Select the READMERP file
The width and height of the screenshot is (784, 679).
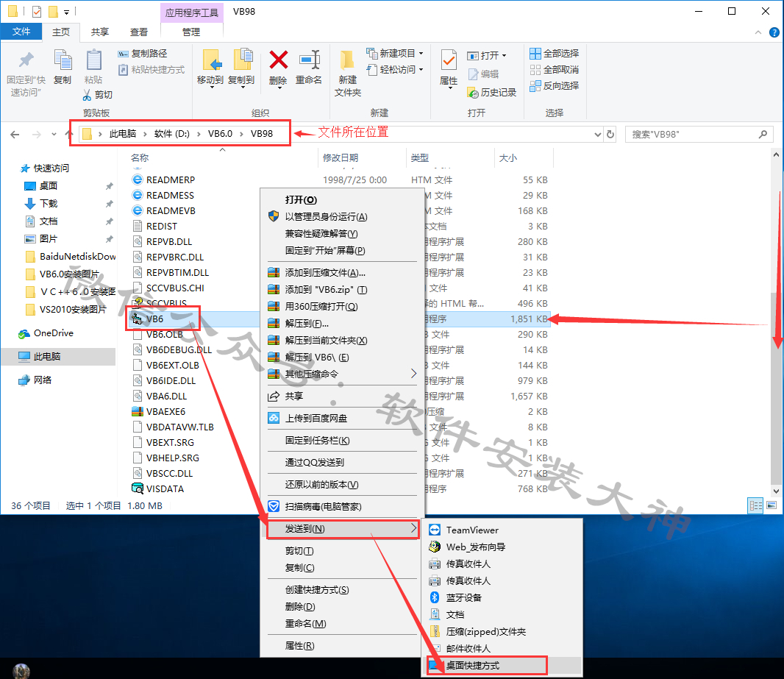click(x=171, y=180)
